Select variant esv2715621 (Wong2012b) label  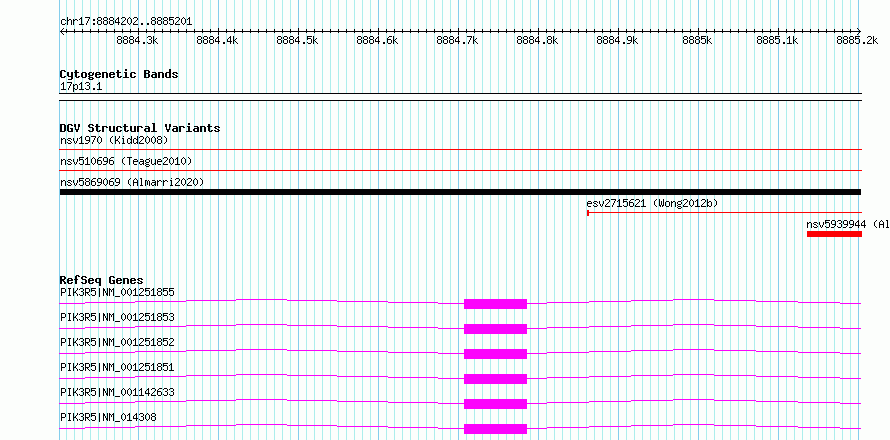654,203
